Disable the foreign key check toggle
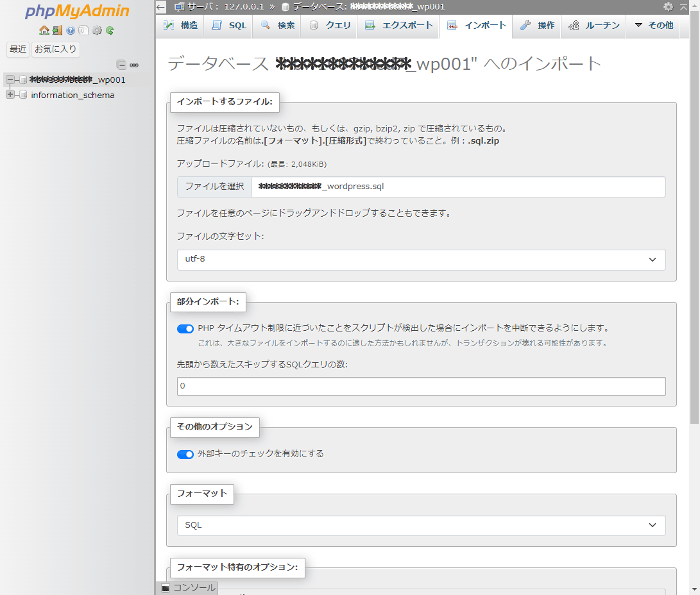The height and width of the screenshot is (595, 700). click(x=185, y=454)
